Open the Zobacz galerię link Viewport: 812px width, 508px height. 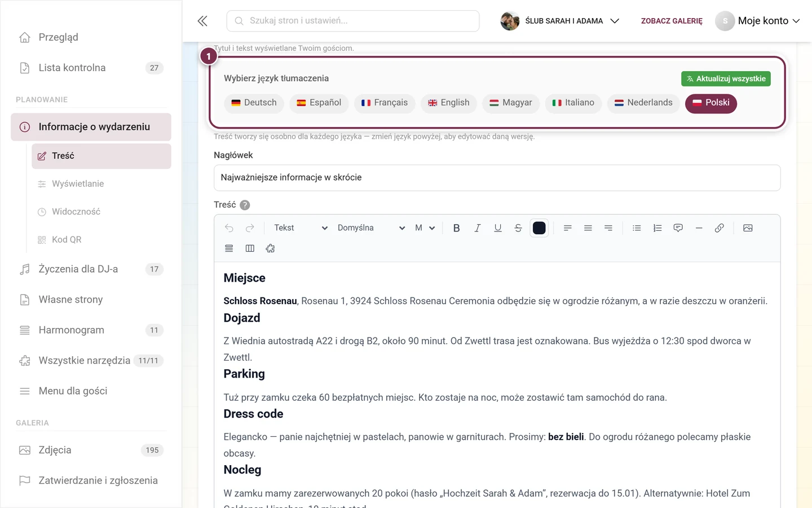672,21
